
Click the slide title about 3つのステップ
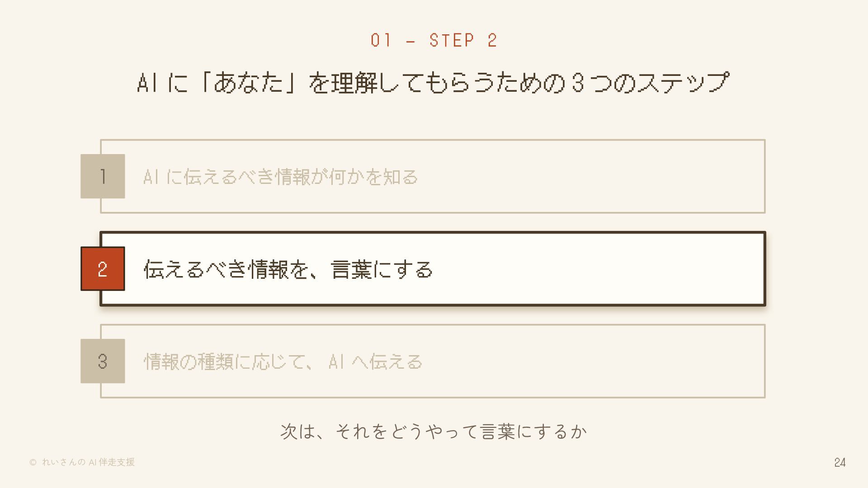(x=433, y=83)
